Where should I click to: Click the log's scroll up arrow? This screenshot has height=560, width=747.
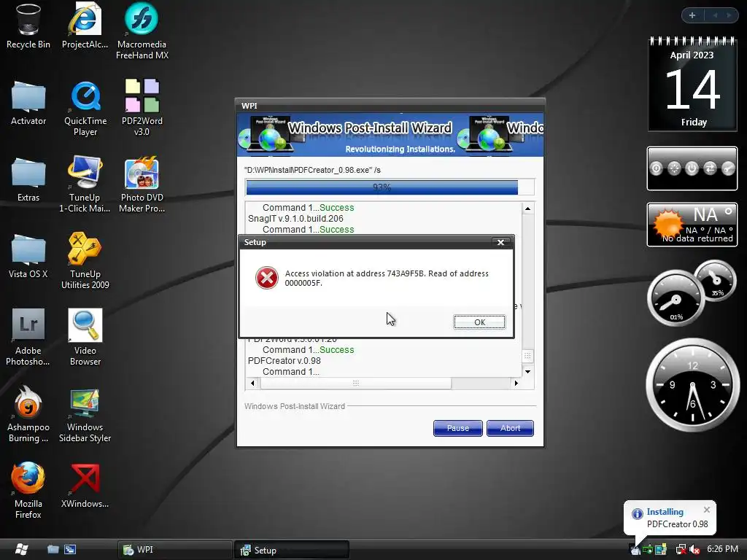coord(528,209)
